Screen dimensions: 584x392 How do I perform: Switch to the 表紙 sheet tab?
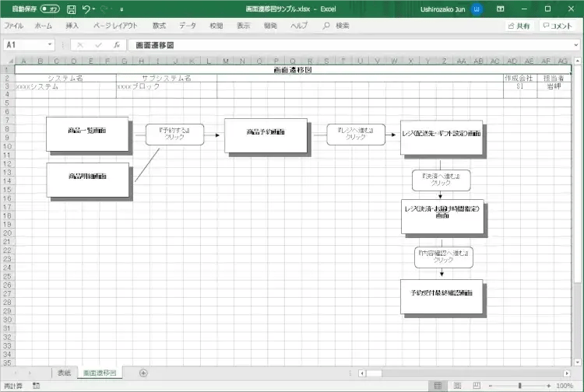[64, 373]
